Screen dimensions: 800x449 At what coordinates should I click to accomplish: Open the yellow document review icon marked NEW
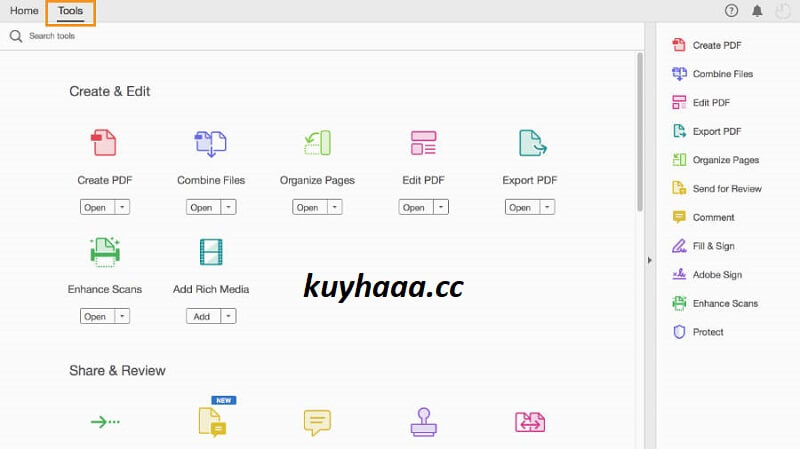pos(213,422)
